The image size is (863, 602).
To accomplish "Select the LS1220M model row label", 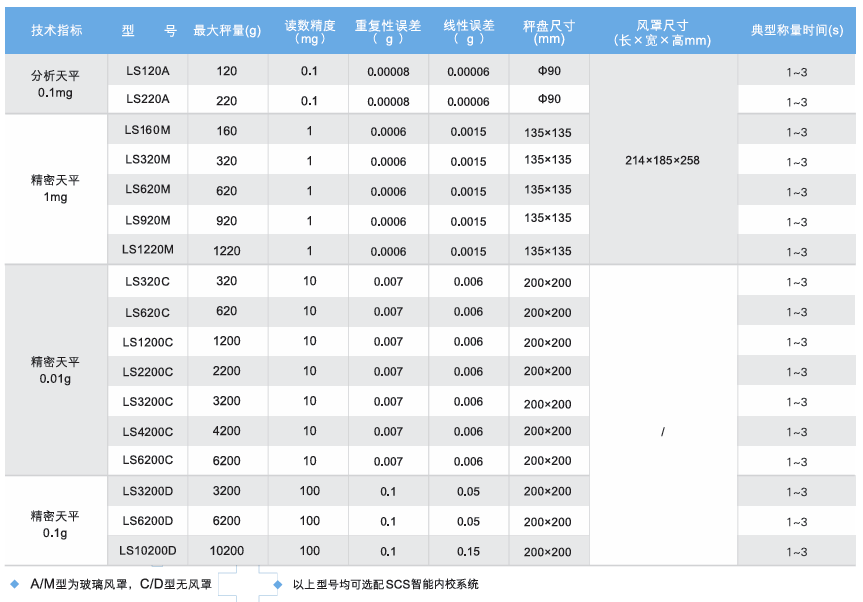I will pos(148,250).
